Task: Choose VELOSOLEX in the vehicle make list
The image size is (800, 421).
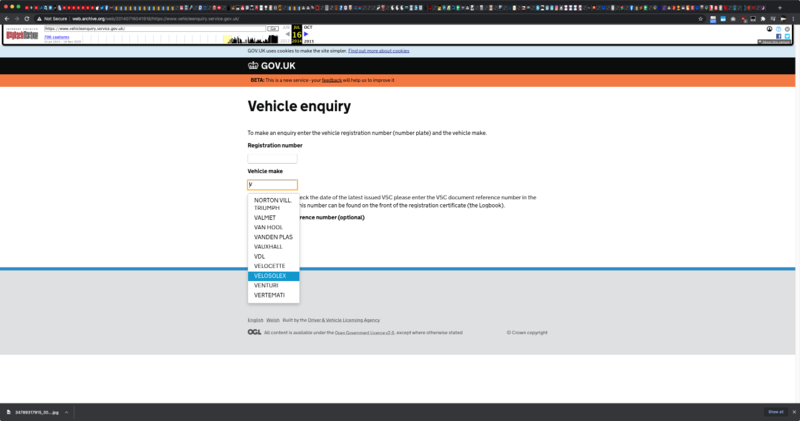Action: 270,275
